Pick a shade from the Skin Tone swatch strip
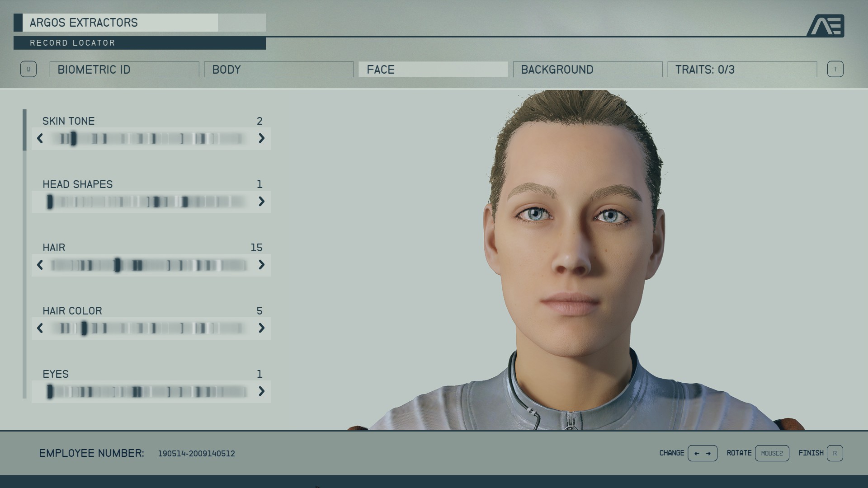 pos(151,139)
